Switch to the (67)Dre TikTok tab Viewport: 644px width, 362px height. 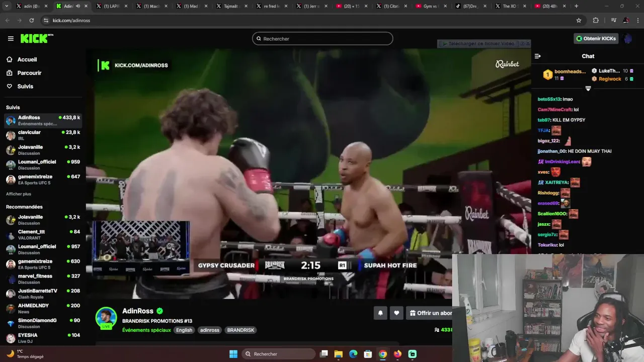pos(470,6)
